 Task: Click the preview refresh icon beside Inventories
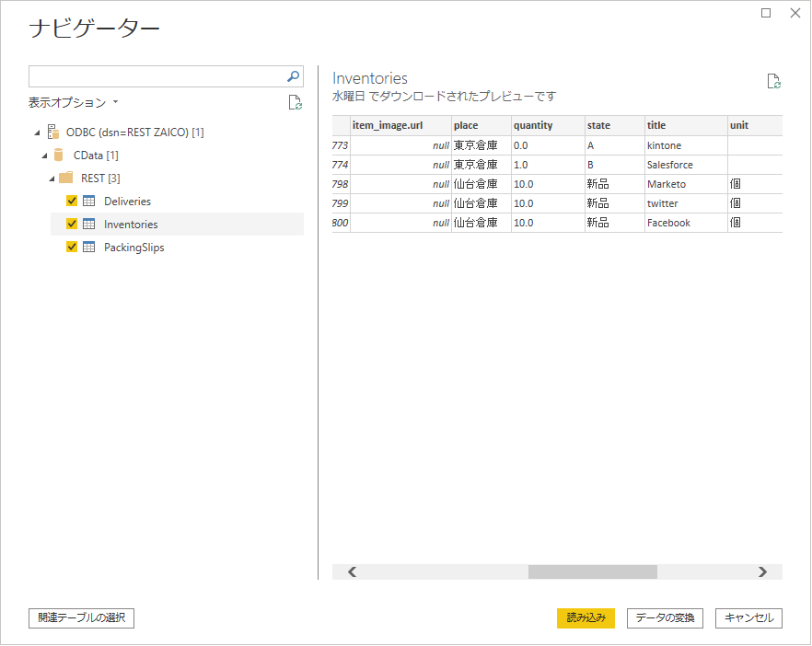[x=774, y=81]
